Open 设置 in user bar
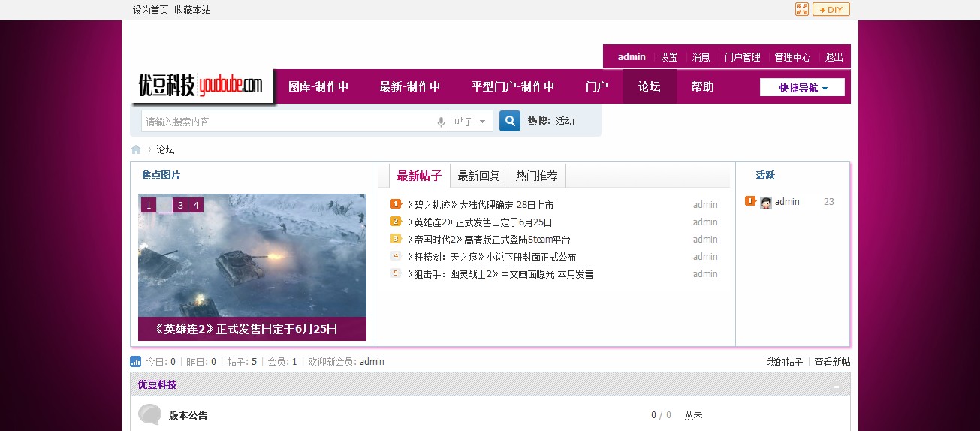This screenshot has height=431, width=980. tap(668, 57)
